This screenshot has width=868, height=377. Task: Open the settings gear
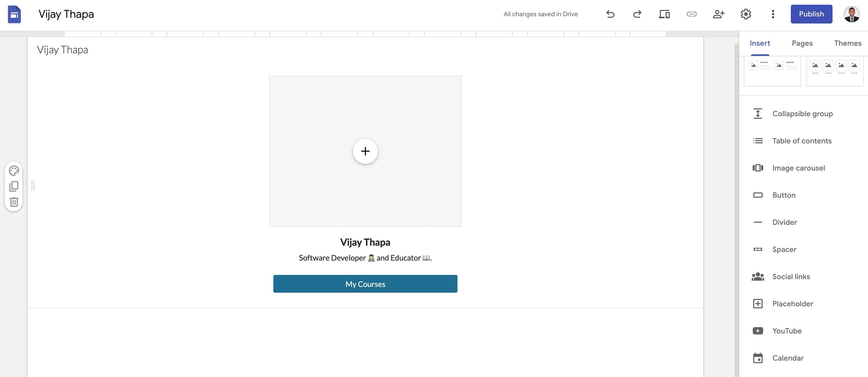point(746,14)
